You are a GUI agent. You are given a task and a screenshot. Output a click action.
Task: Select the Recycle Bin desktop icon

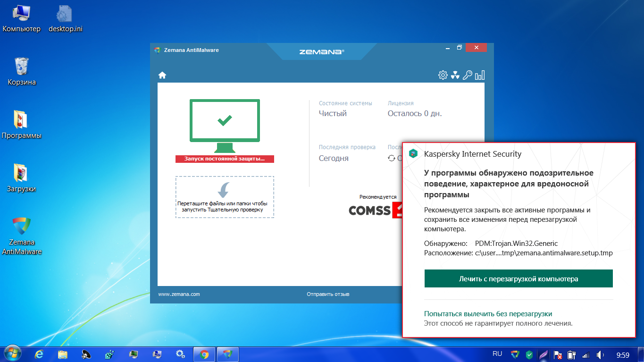pyautogui.click(x=22, y=72)
